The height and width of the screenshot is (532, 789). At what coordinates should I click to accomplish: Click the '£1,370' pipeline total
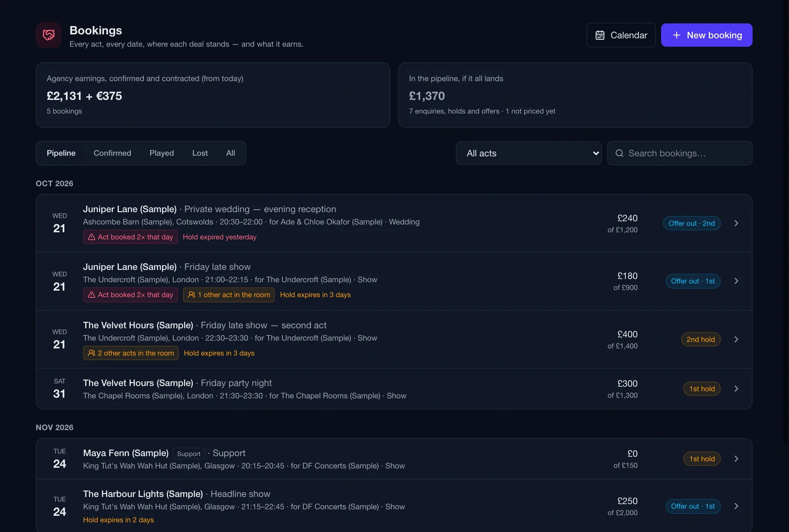(x=427, y=96)
